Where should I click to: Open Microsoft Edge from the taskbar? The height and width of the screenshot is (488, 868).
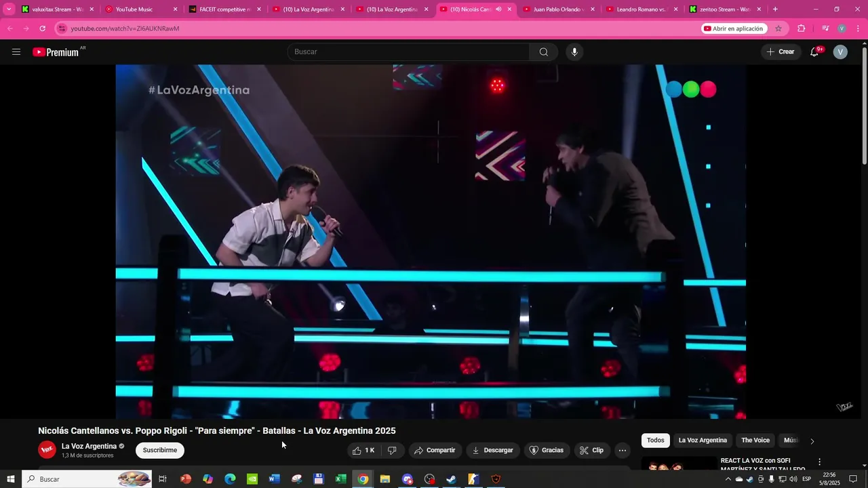(x=230, y=479)
